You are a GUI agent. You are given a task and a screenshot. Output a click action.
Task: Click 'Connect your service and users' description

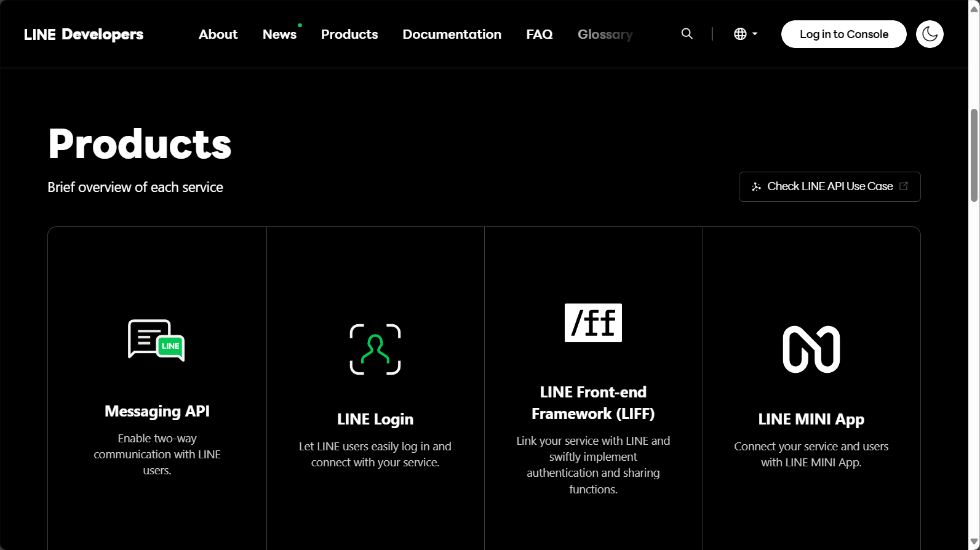point(811,454)
